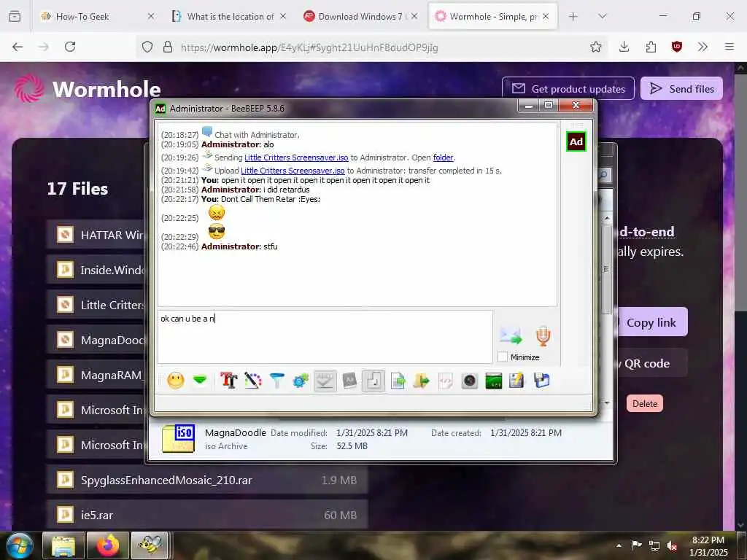Click the green screen toolbar icon
Image resolution: width=747 pixels, height=560 pixels.
(x=494, y=381)
